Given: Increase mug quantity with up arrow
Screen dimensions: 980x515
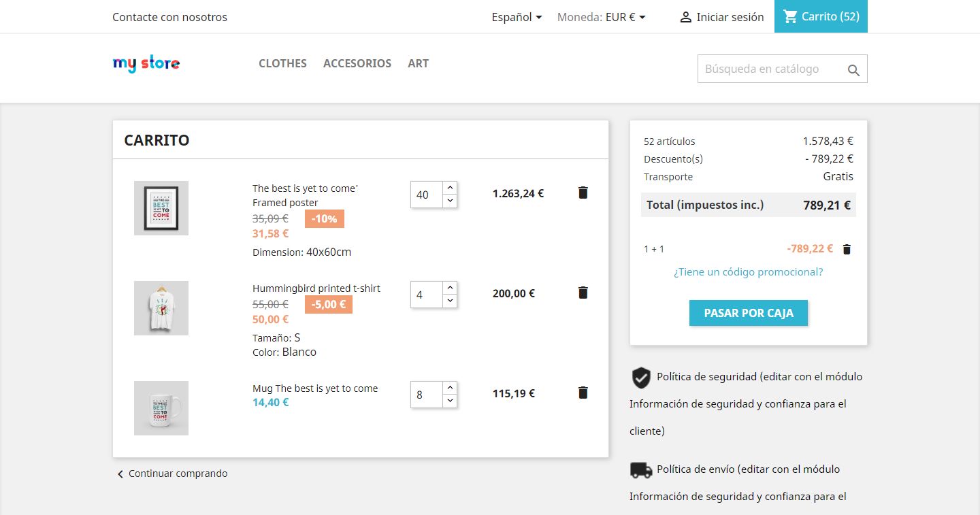Looking at the screenshot, I should click(450, 388).
